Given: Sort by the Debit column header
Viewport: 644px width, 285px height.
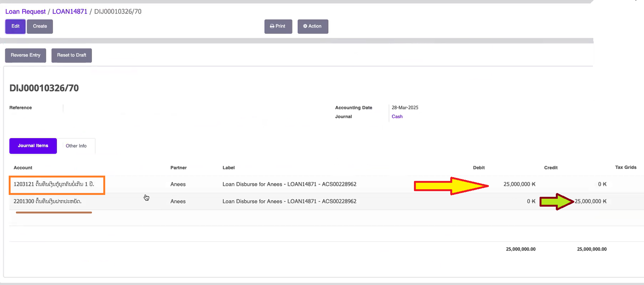Looking at the screenshot, I should click(479, 168).
